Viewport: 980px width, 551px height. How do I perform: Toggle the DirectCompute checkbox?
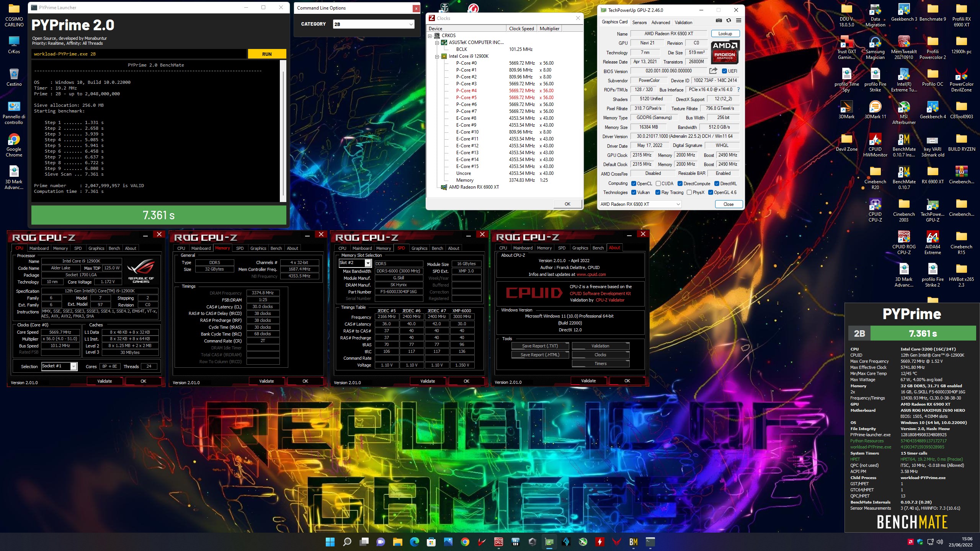tap(680, 183)
